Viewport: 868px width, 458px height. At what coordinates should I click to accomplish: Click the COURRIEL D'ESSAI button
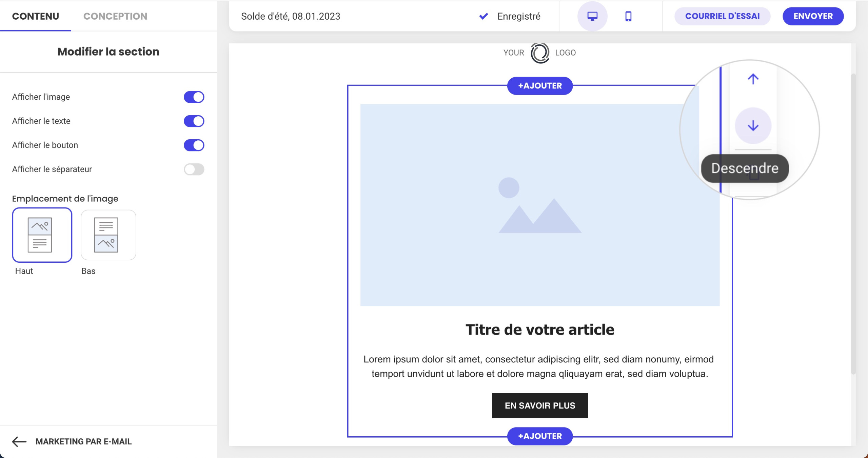(722, 16)
